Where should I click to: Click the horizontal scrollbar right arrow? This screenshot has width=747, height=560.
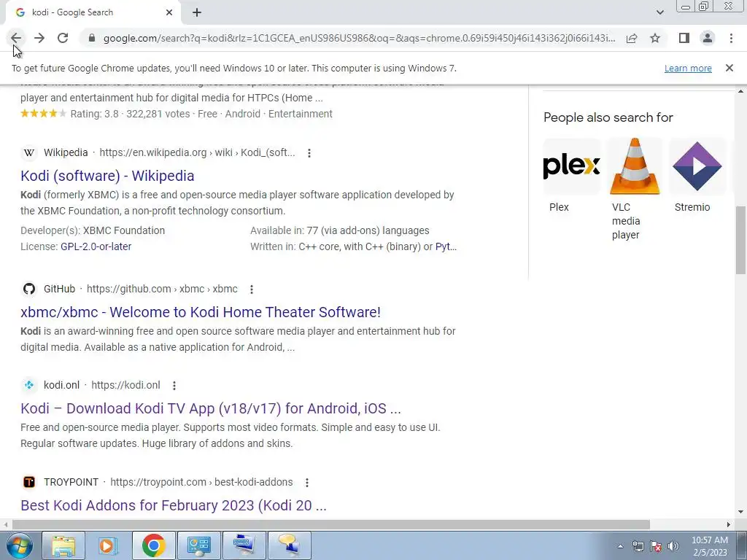[729, 524]
